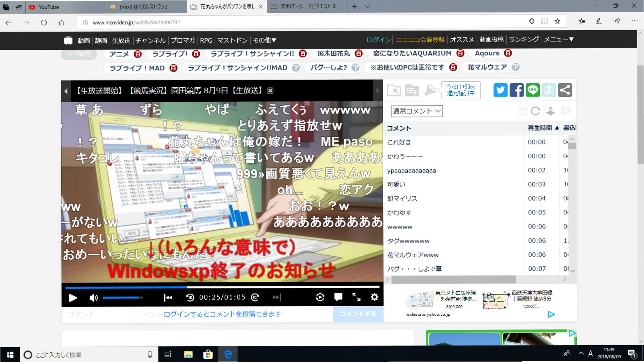Image resolution: width=644 pixels, height=362 pixels.
Task: Open 通常コメント dropdown
Action: (x=417, y=111)
